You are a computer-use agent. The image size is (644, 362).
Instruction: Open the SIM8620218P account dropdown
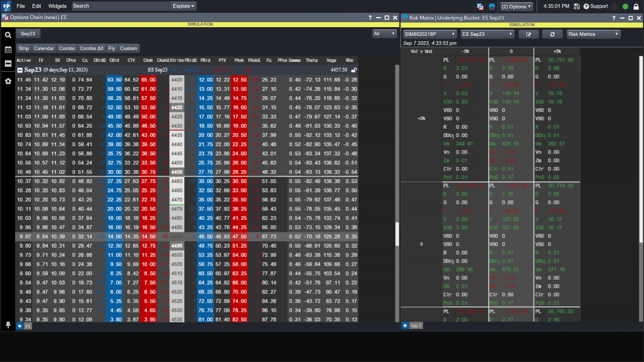(430, 34)
